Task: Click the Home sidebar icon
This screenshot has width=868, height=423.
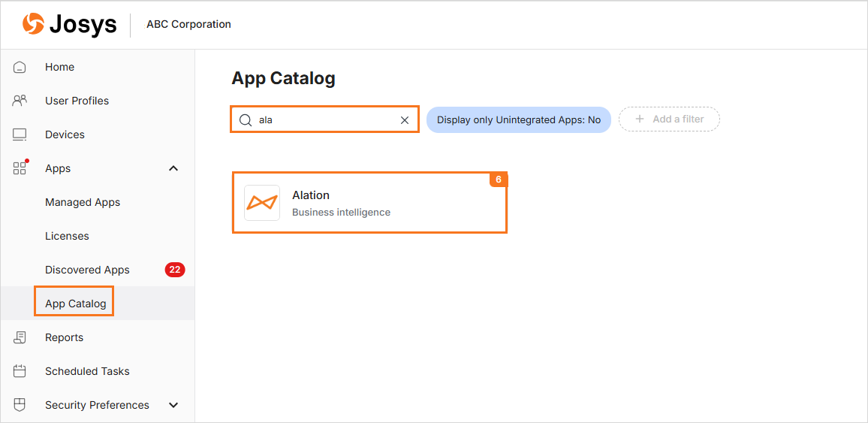Action: (20, 67)
